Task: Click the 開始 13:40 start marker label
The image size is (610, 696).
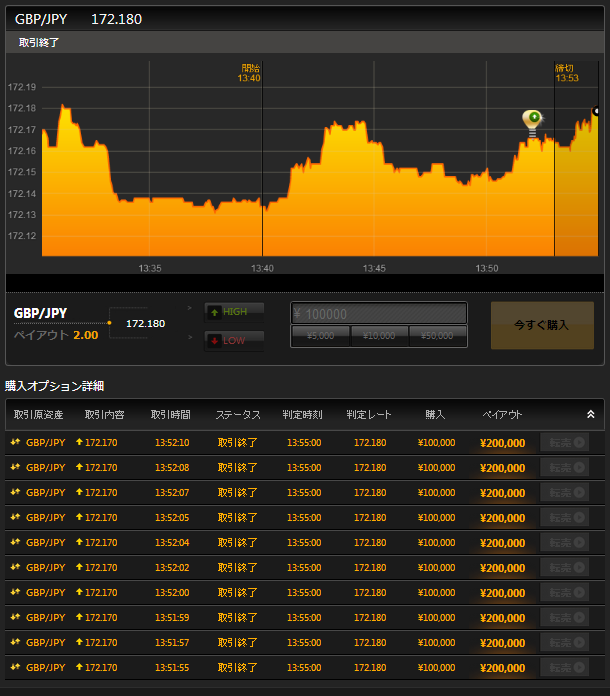Action: pyautogui.click(x=249, y=73)
